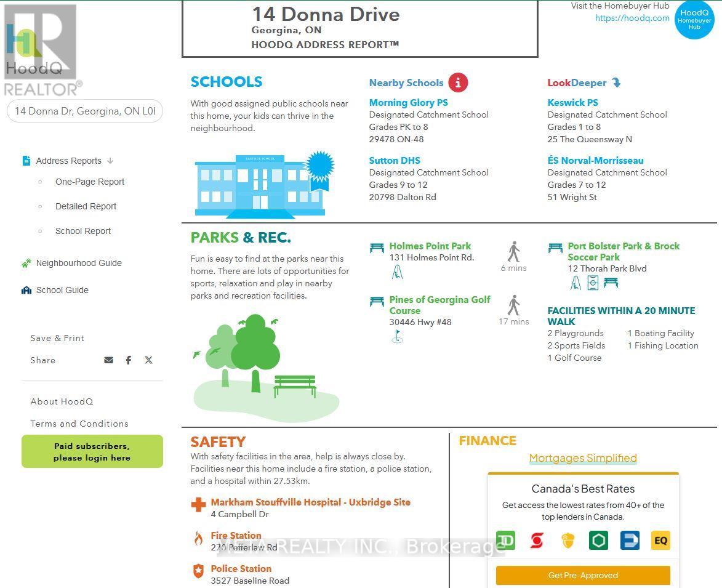Open Markham Stouffville Hospital - Uxbridge Site link
The height and width of the screenshot is (588, 722).
tap(310, 502)
